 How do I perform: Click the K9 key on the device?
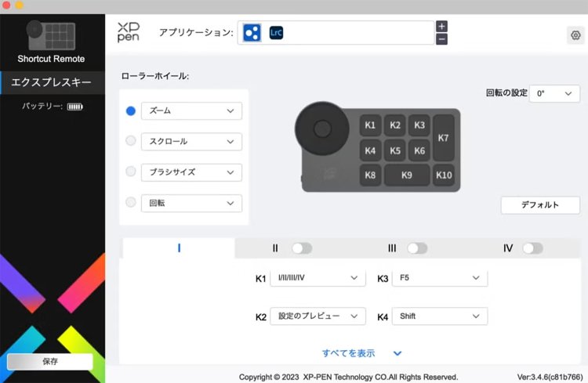[x=406, y=175]
